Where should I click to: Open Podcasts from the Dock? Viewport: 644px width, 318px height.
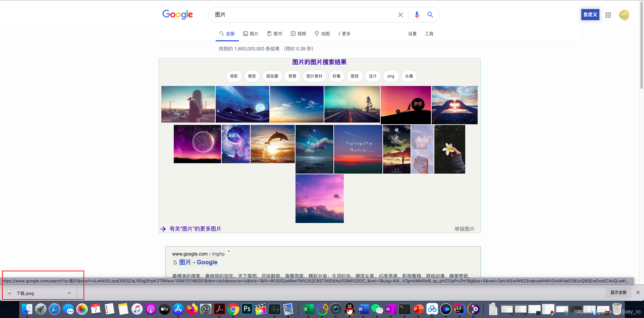point(151,309)
